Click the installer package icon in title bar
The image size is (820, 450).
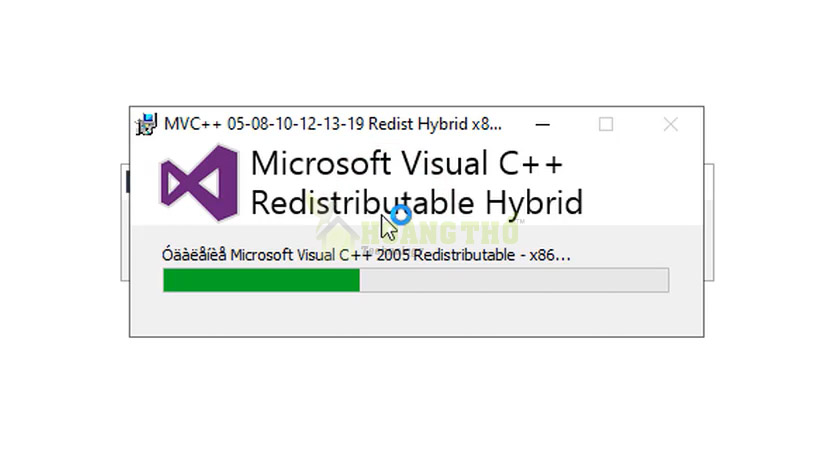[146, 125]
